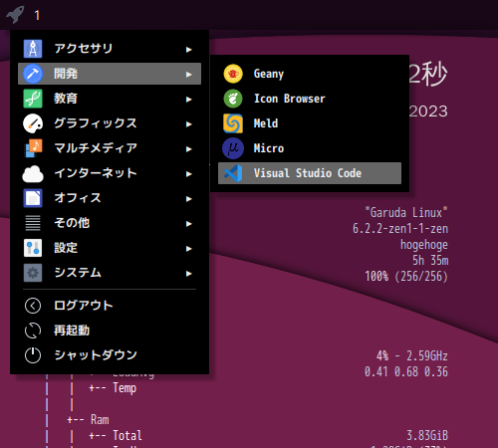498x448 pixels.
Task: Expand アクセサリ submenu arrow
Action: [189, 50]
